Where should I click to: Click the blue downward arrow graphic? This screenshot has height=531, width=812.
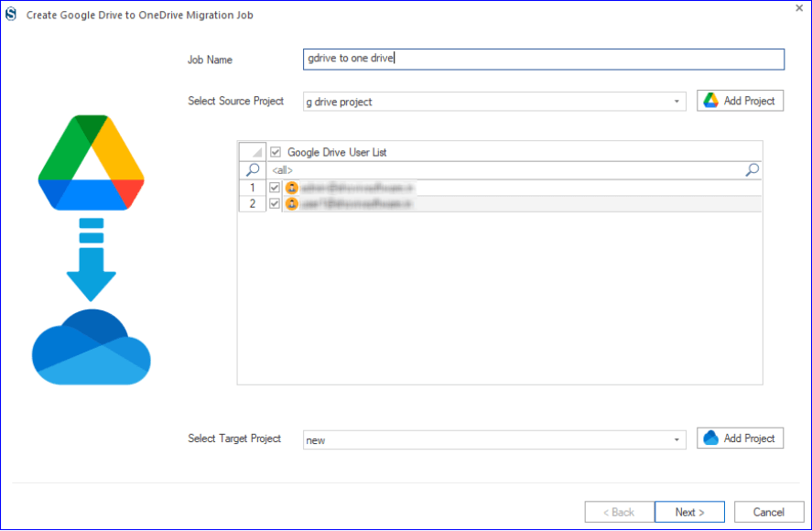pos(92,260)
